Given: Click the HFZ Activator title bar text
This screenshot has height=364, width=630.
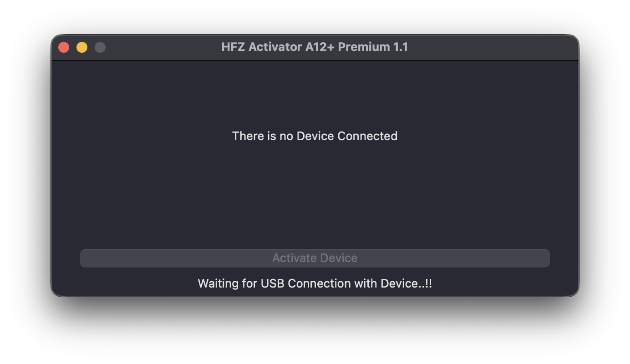Looking at the screenshot, I should click(315, 47).
